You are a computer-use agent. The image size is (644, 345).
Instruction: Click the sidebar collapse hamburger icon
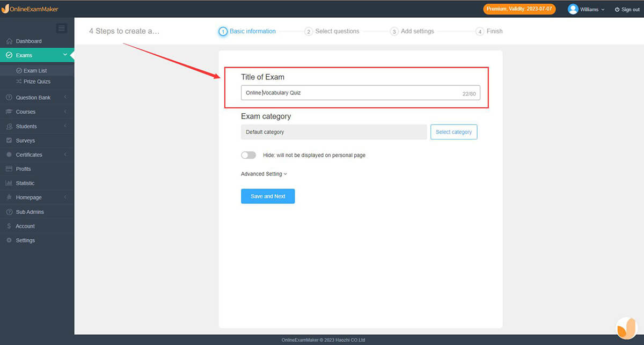[x=61, y=28]
